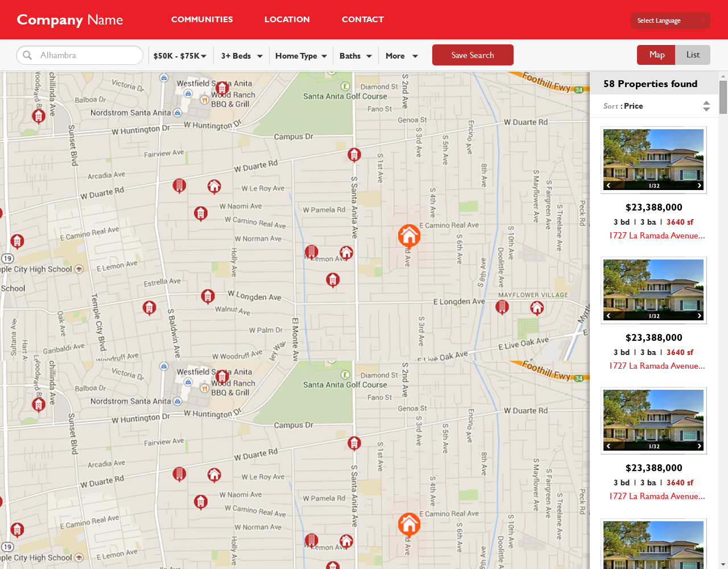Select the marker between Temple City Blvd and S Baldwin Ave
This screenshot has height=569, width=728.
click(149, 308)
